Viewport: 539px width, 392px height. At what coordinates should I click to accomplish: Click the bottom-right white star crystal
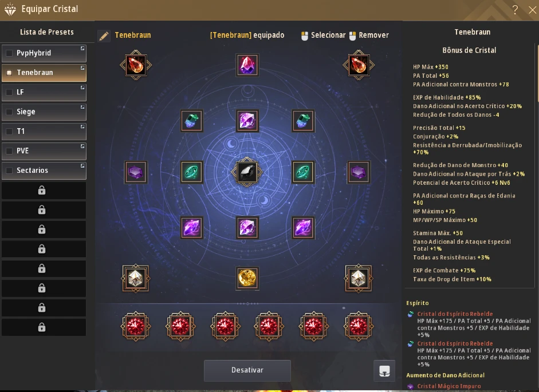coord(358,278)
